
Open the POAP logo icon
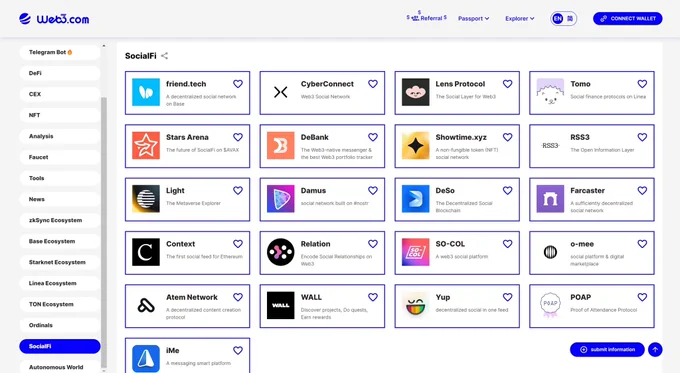pos(550,305)
